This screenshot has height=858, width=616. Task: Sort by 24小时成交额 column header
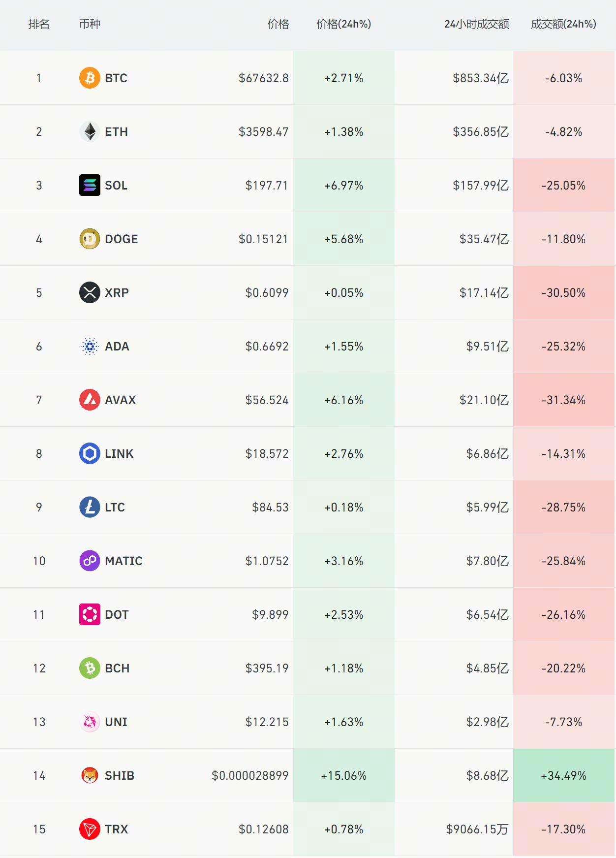click(476, 24)
